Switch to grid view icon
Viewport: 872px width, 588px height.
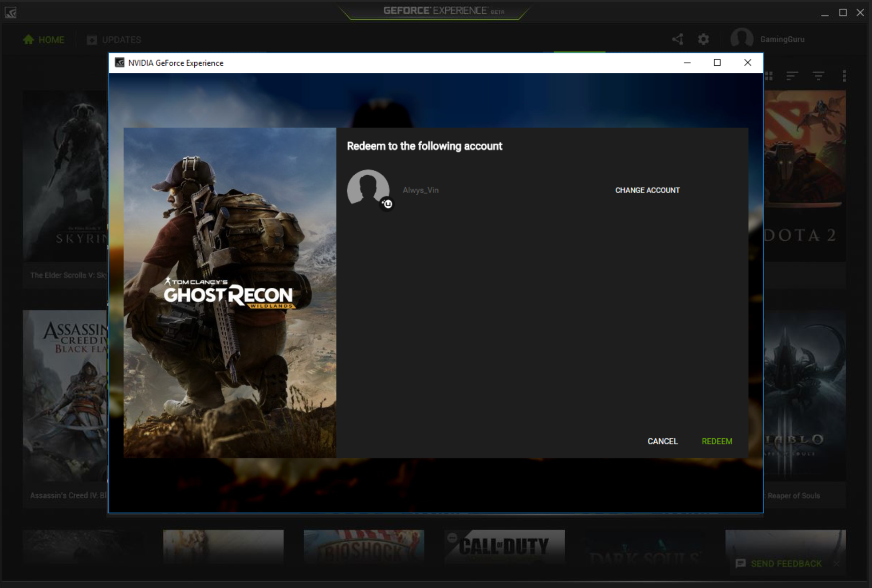pos(769,76)
